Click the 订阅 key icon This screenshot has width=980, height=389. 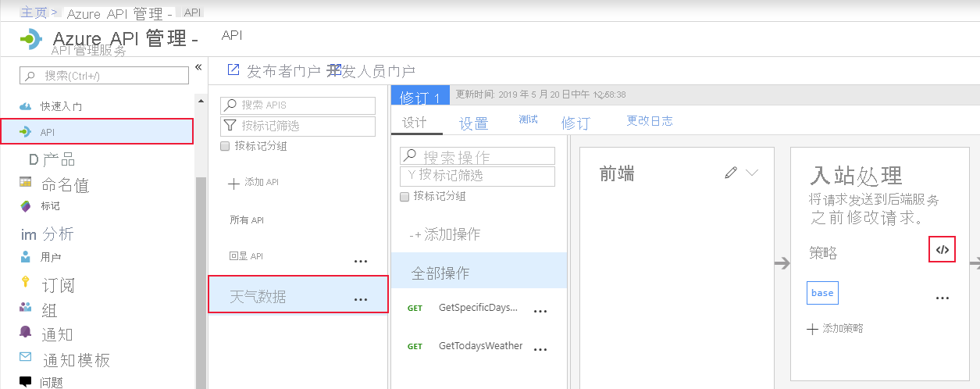[25, 282]
